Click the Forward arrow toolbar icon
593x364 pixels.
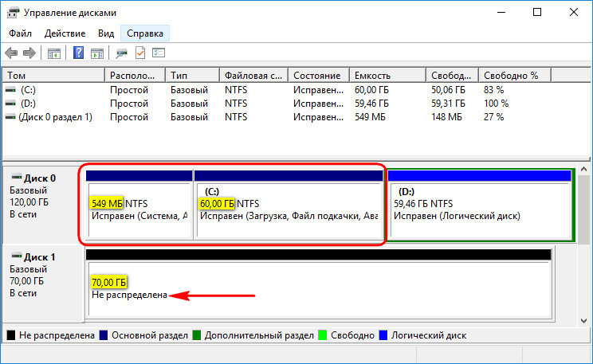click(29, 53)
